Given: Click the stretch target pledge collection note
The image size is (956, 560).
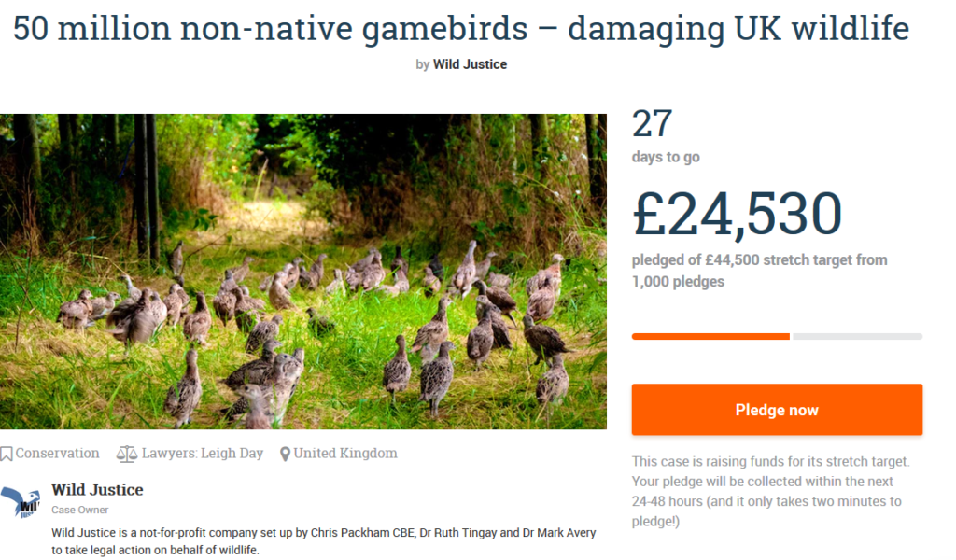Looking at the screenshot, I should point(770,493).
